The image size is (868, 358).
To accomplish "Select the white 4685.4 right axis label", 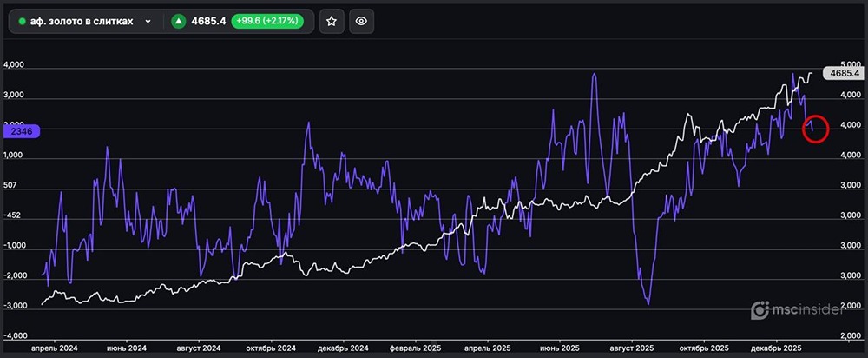I will click(x=844, y=74).
